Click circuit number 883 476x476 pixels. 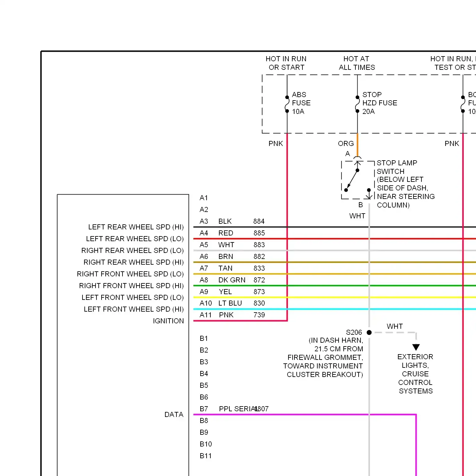tap(259, 245)
